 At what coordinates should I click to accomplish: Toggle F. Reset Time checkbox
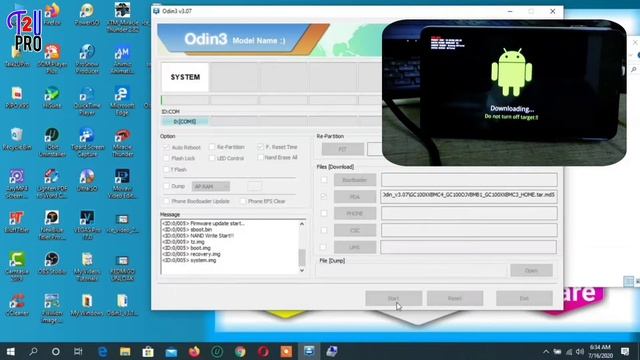click(x=260, y=147)
